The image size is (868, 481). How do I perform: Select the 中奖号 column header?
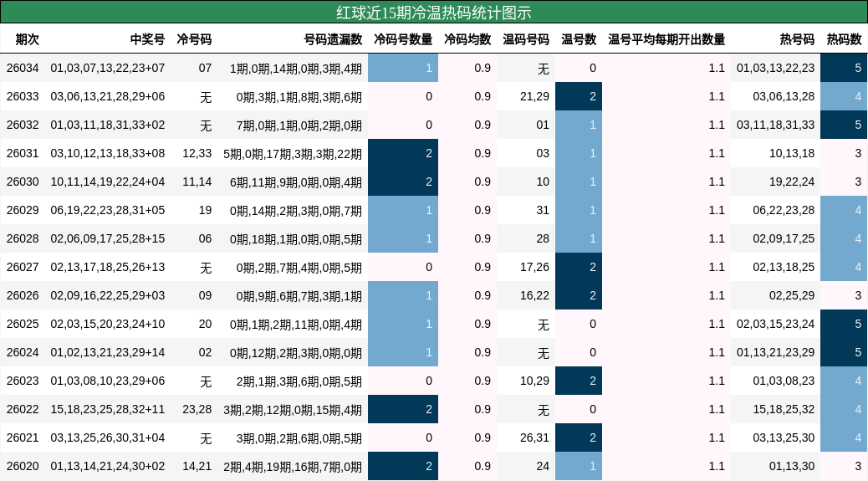click(147, 39)
